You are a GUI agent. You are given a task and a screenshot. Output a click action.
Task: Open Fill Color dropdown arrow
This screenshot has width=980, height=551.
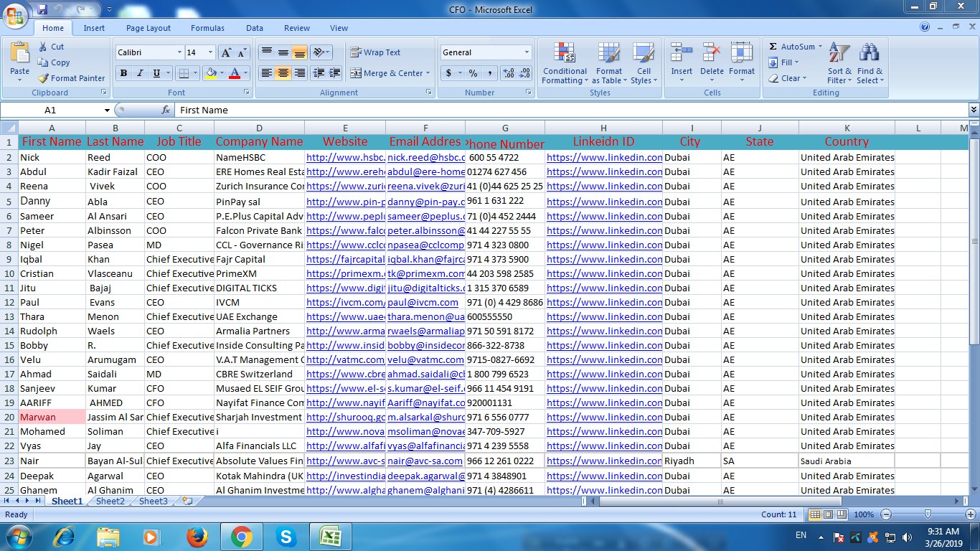(221, 73)
